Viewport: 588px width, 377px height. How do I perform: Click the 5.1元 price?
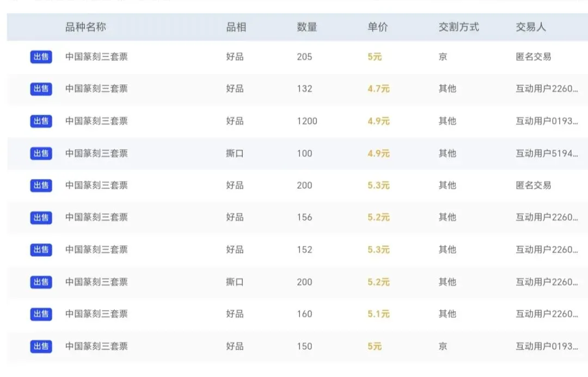pyautogui.click(x=379, y=314)
